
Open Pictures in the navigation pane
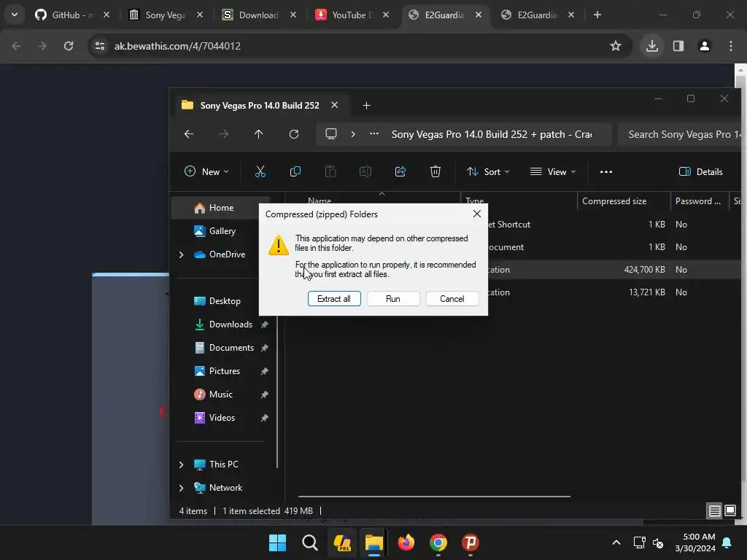coord(225,371)
